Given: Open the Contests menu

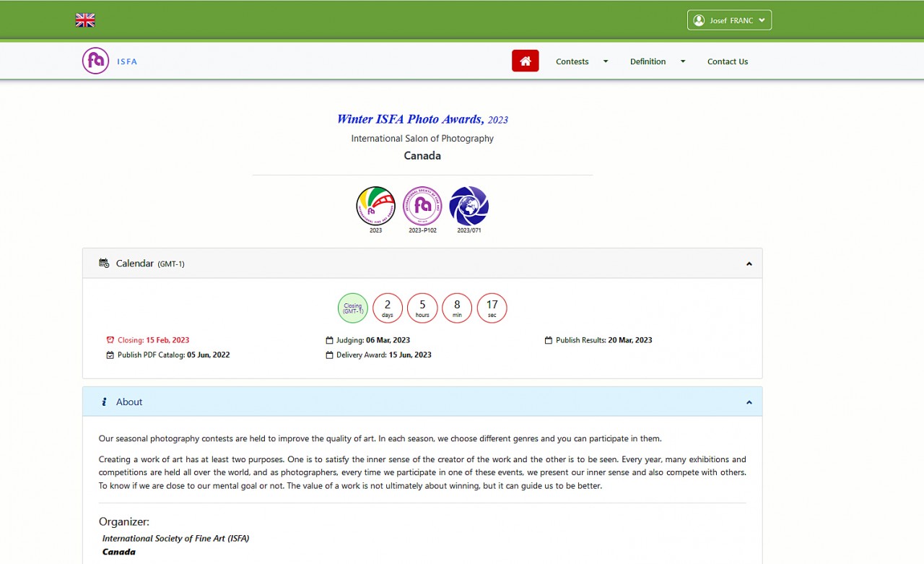Looking at the screenshot, I should tap(572, 61).
